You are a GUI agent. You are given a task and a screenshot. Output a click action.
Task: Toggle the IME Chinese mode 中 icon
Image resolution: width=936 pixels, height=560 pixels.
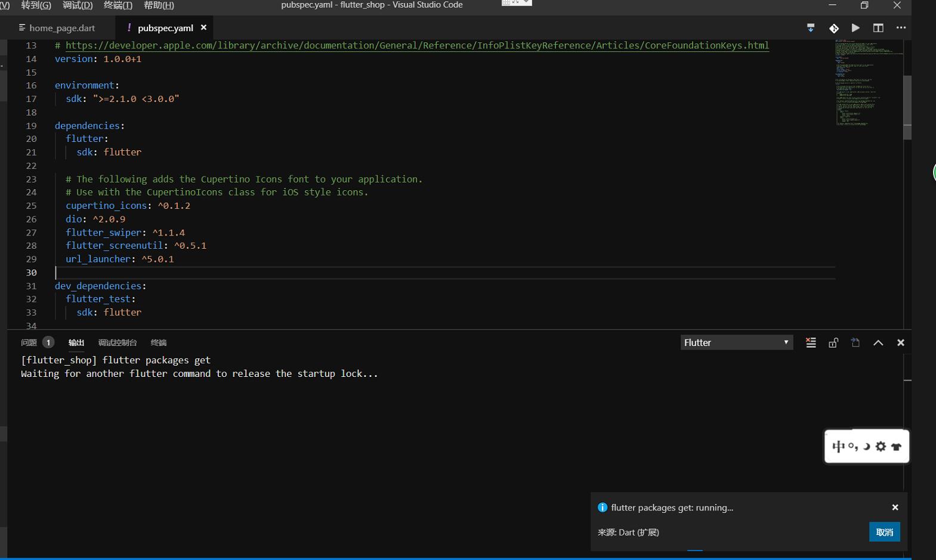click(838, 446)
